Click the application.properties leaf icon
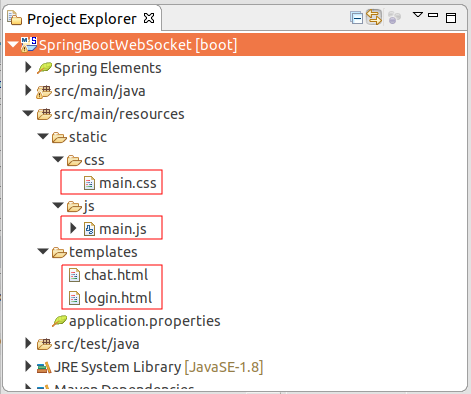Image resolution: width=471 pixels, height=394 pixels. [x=60, y=321]
